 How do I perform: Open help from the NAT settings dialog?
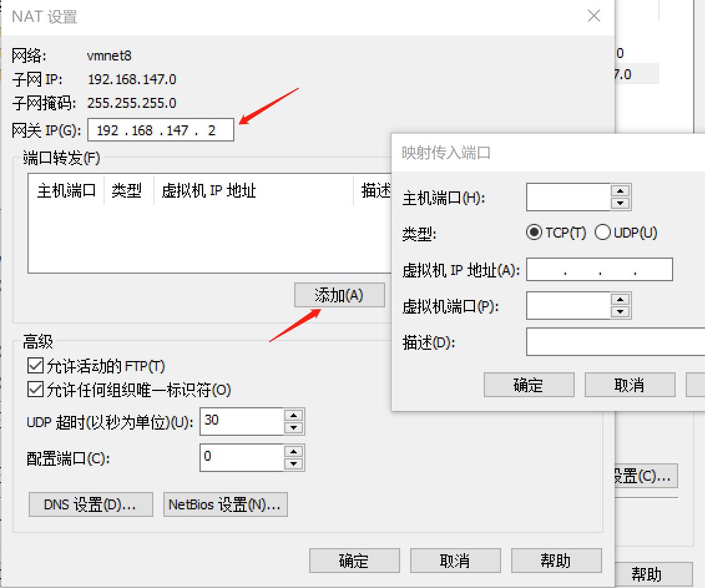tap(557, 560)
